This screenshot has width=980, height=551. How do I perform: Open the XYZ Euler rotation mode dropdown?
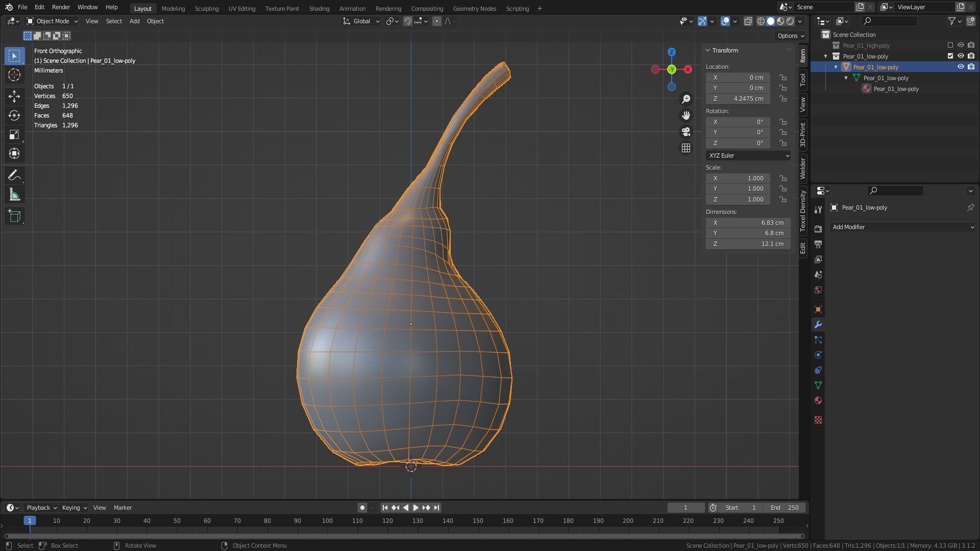[748, 156]
